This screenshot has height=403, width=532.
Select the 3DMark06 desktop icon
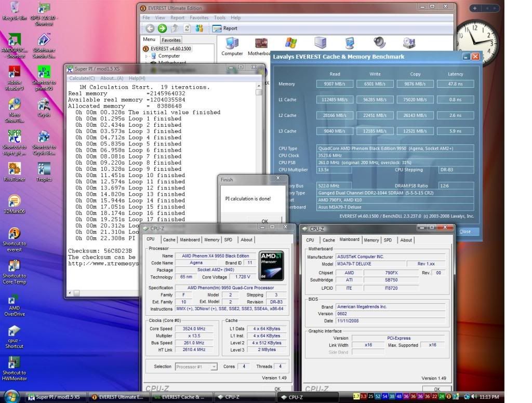[14, 204]
